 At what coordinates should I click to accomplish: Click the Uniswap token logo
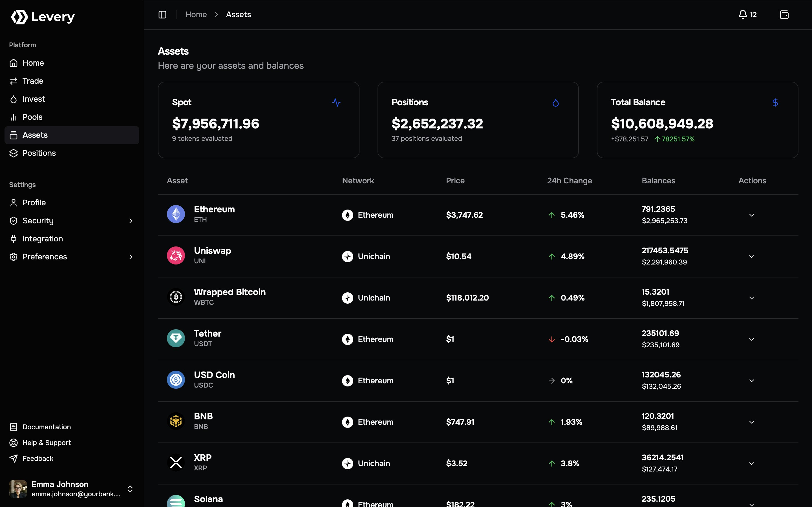[x=176, y=255]
